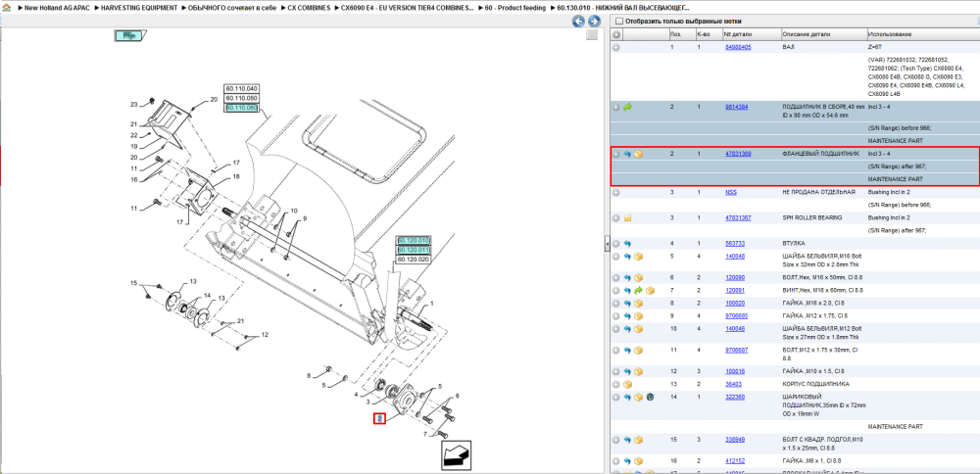
Task: Click blue arrow icon for part 120090
Action: pyautogui.click(x=628, y=278)
